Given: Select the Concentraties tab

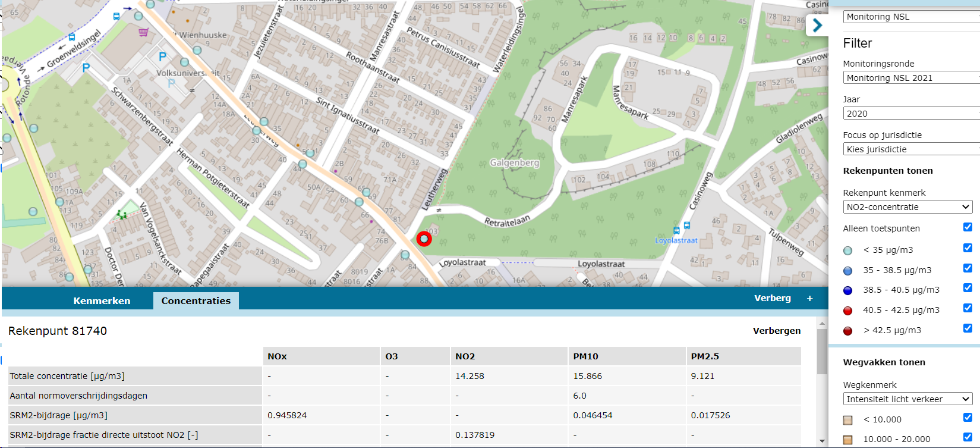Looking at the screenshot, I should [196, 301].
